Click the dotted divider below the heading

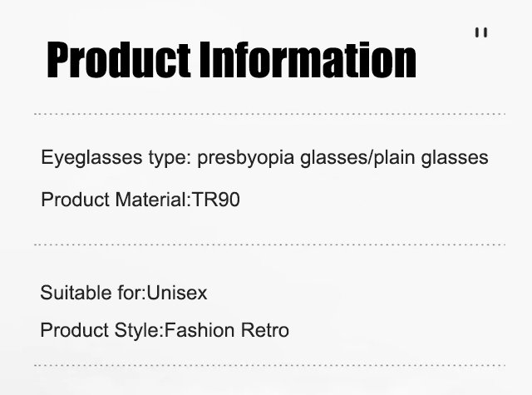pyautogui.click(x=269, y=113)
